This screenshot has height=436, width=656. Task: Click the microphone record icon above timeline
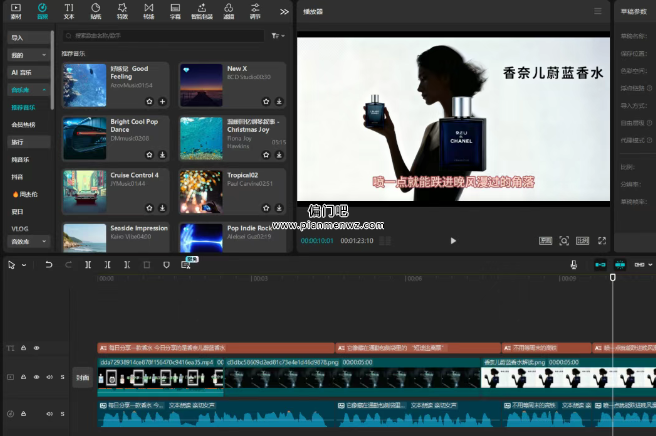pos(573,265)
